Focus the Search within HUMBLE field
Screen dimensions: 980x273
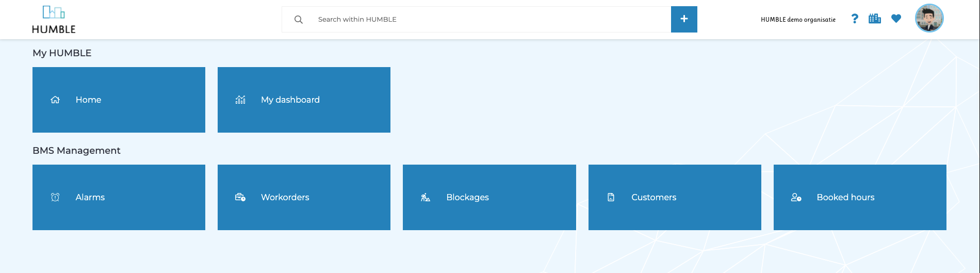pyautogui.click(x=476, y=20)
